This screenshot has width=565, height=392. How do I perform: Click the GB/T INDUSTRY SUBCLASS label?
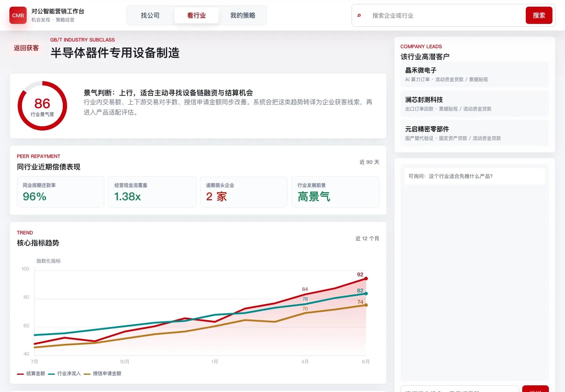point(82,40)
